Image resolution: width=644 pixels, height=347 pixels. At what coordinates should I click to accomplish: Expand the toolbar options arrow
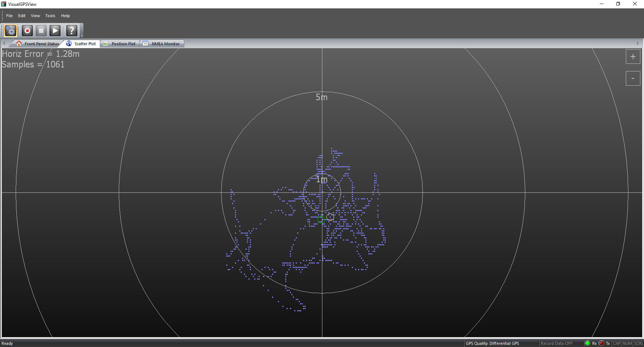(x=82, y=36)
